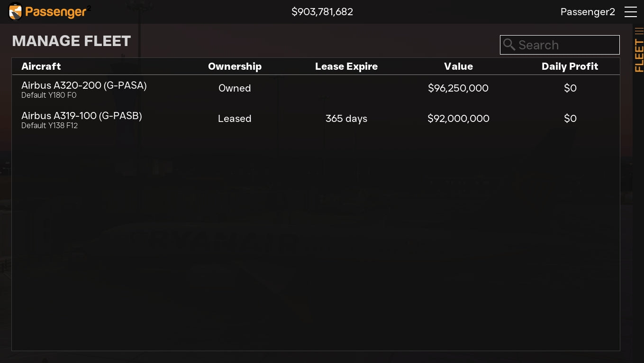This screenshot has height=363, width=644.
Task: Click the Default Y138 F12 configuration text
Action: tap(49, 126)
